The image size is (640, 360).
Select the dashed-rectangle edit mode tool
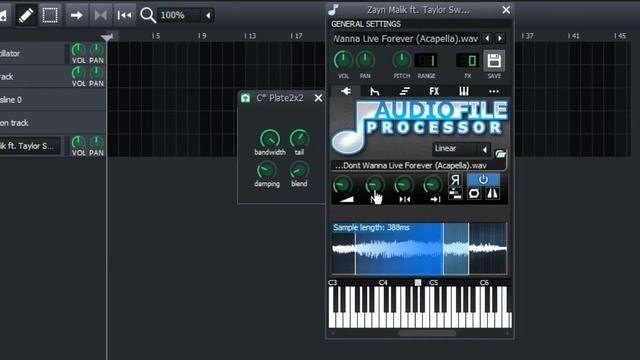50,16
